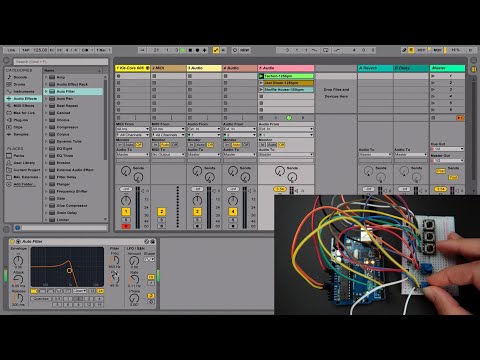480x360 pixels.
Task: Click the Add Folder link
Action: click(23, 184)
